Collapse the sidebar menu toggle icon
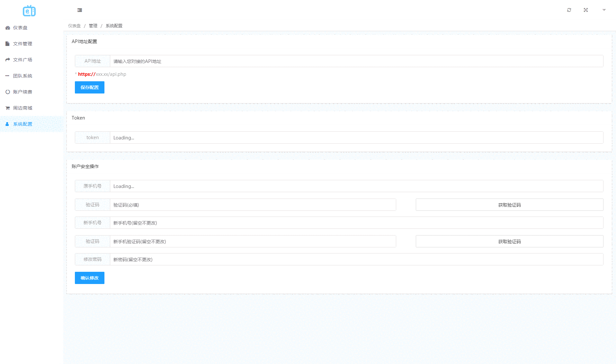The height and width of the screenshot is (364, 616). [80, 10]
